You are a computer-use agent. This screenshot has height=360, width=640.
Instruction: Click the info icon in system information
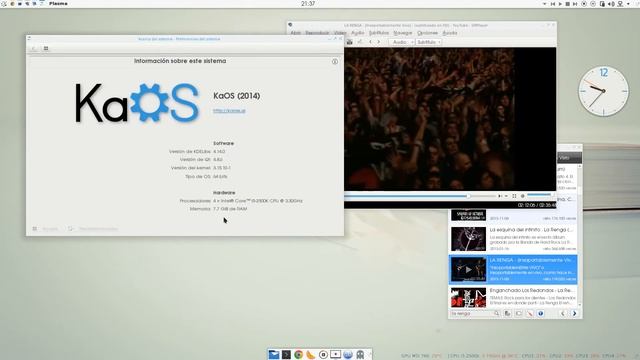pos(335,62)
